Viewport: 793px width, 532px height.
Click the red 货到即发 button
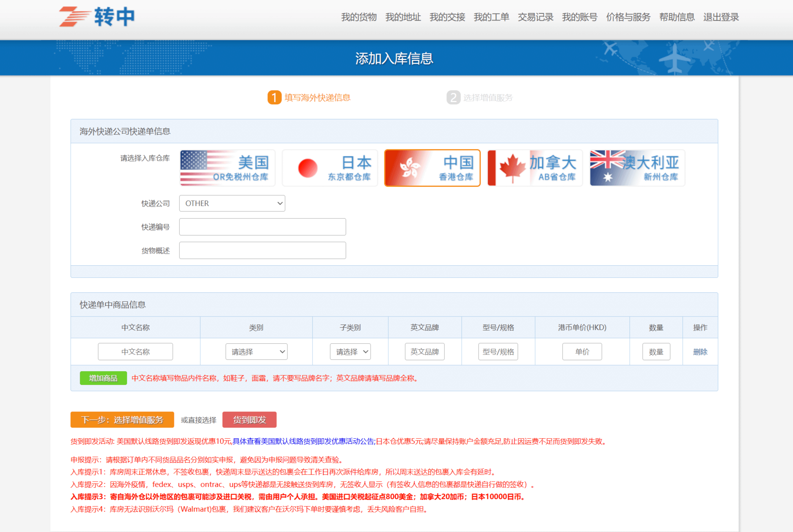click(x=249, y=420)
